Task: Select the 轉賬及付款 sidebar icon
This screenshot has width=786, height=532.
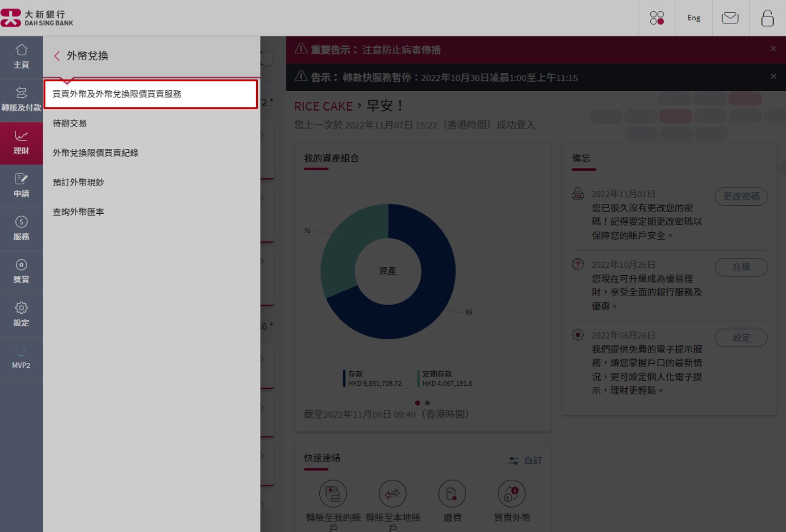Action: click(x=21, y=99)
